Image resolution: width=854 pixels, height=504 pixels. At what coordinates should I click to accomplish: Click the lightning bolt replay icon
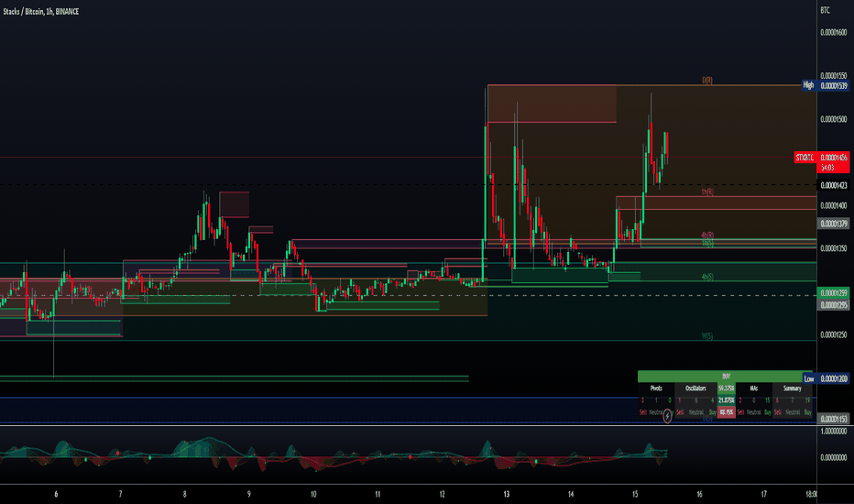667,416
